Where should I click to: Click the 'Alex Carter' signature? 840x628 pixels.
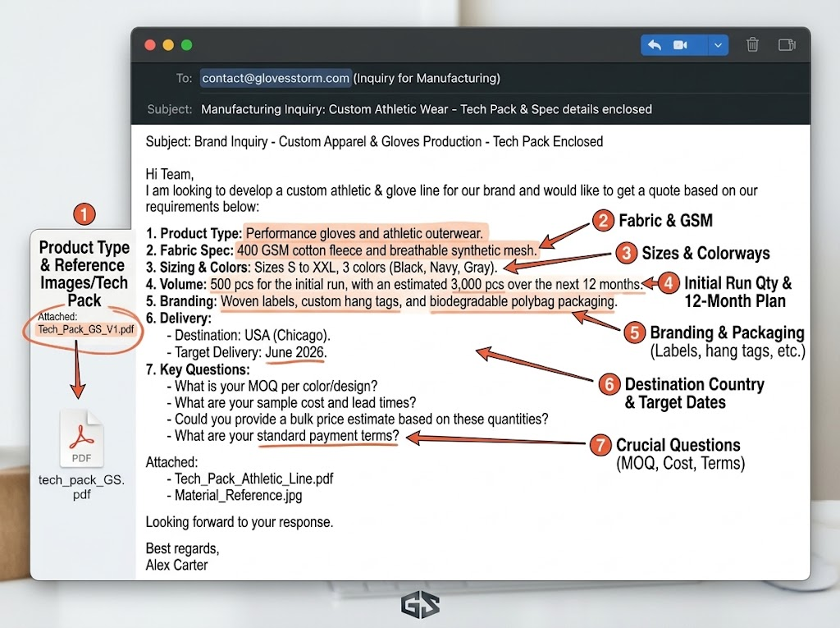[x=176, y=565]
